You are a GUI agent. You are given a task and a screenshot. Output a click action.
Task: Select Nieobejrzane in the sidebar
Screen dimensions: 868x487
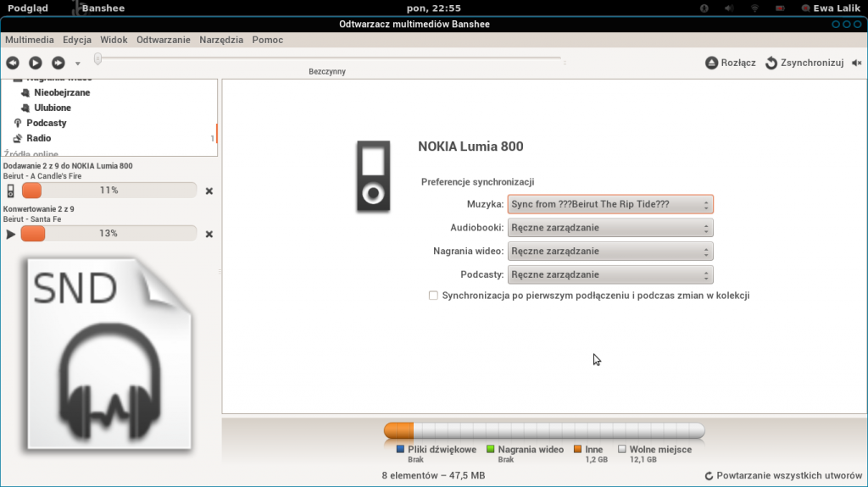tap(62, 92)
